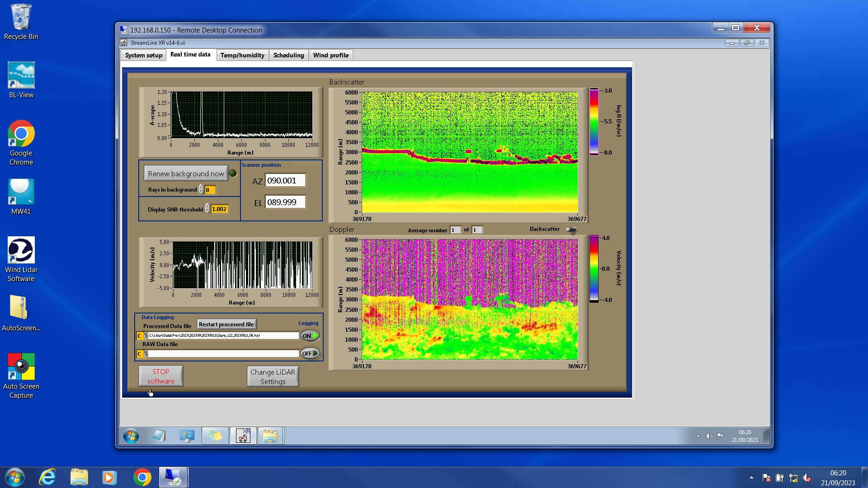Switch to the System setup tab
Image resolution: width=868 pixels, height=488 pixels.
pyautogui.click(x=143, y=55)
